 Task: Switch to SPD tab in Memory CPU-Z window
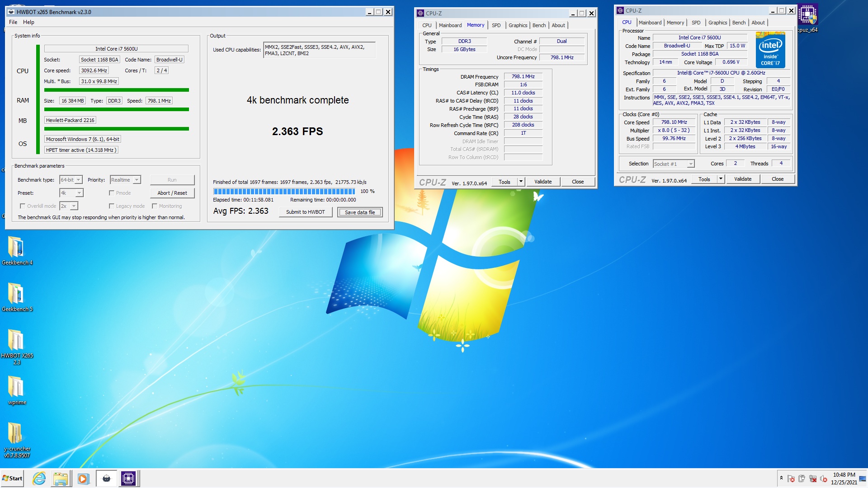[x=496, y=25]
